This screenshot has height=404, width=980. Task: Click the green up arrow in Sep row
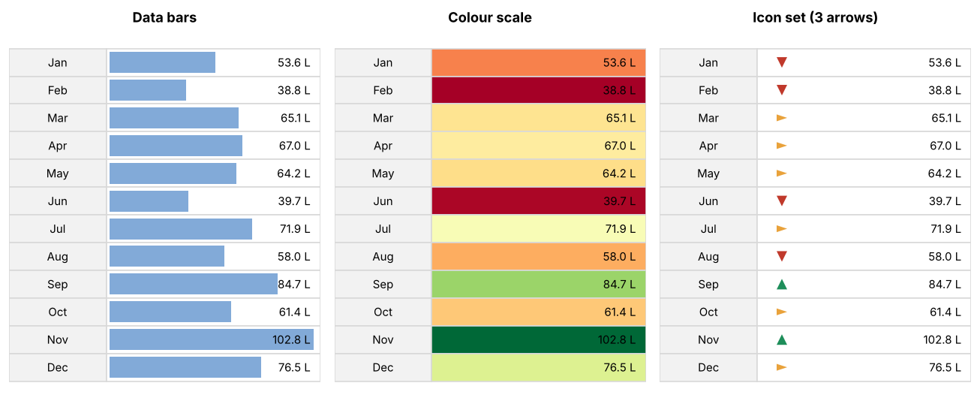(x=781, y=284)
